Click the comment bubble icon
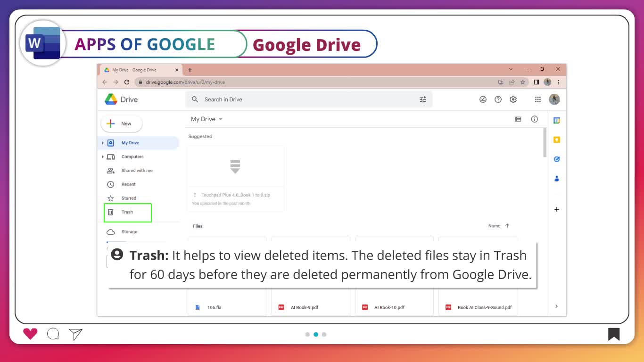 [53, 334]
